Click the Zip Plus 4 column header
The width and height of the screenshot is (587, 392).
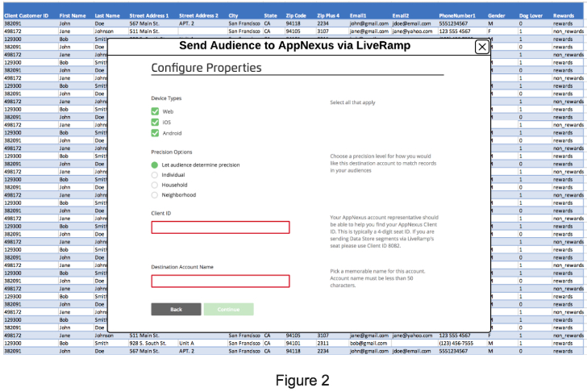tap(328, 15)
